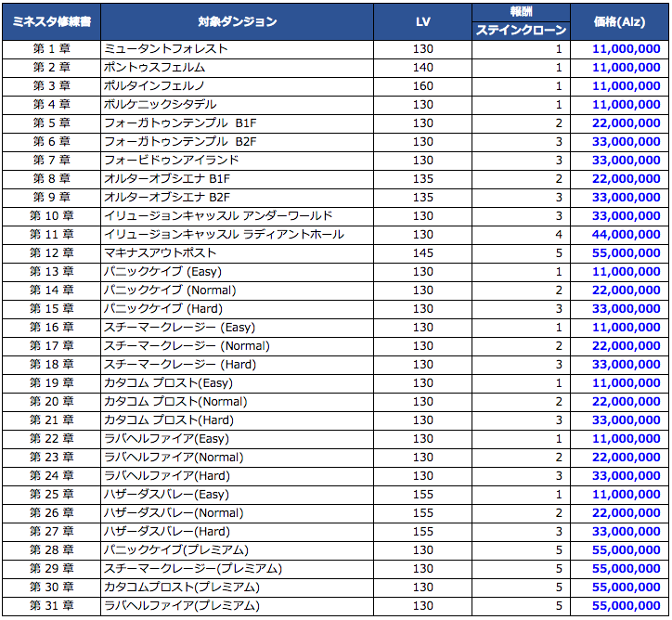
Task: Click the LV column header
Action: coord(422,22)
